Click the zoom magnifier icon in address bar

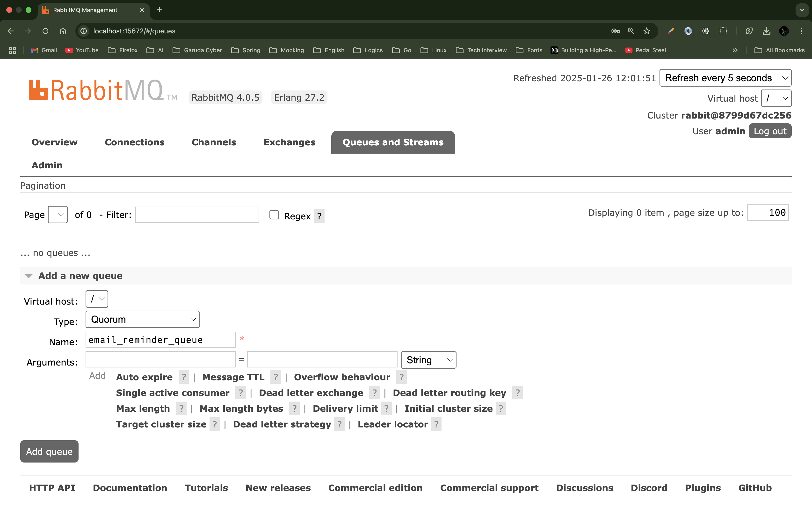pyautogui.click(x=631, y=31)
